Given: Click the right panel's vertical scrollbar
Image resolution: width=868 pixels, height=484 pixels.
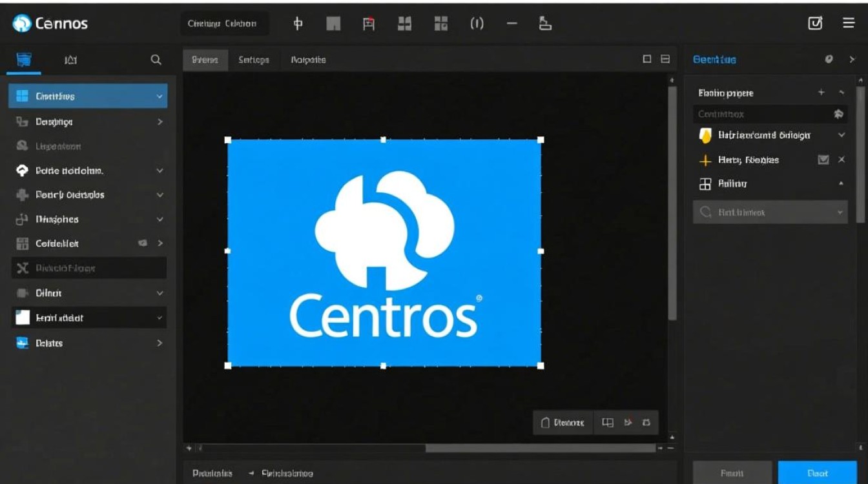Looking at the screenshot, I should 860,155.
